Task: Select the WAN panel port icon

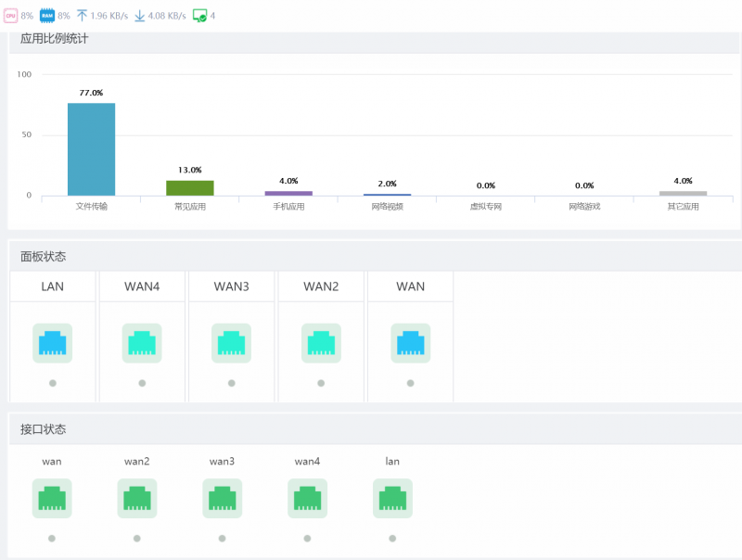Action: [x=411, y=343]
